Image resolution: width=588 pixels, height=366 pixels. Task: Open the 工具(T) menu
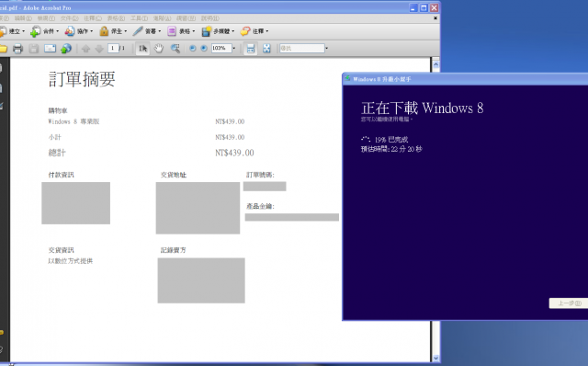click(139, 18)
